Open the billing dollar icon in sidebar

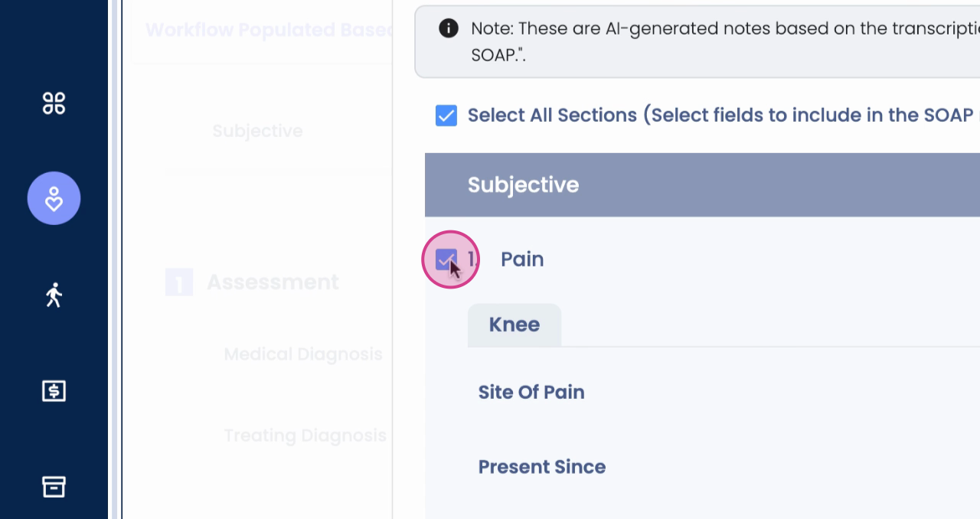coord(54,391)
